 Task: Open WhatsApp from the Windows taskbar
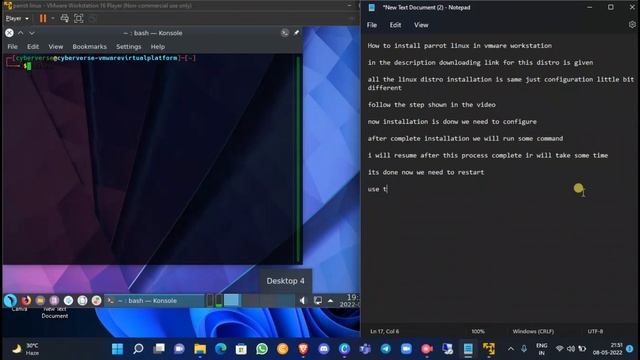tap(262, 349)
